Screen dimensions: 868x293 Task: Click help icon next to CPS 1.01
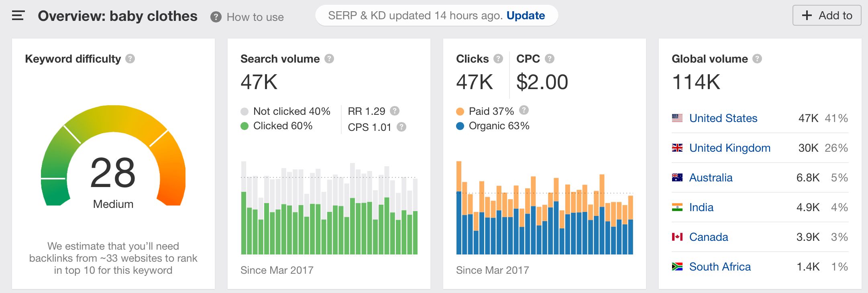tap(401, 127)
